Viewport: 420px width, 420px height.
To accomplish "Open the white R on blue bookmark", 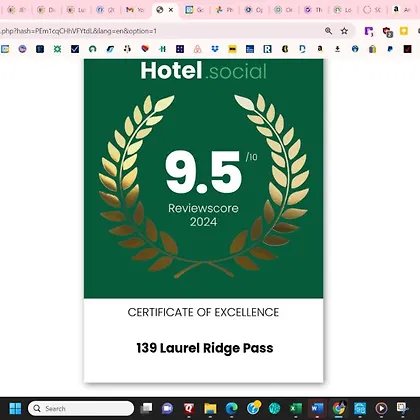I will [267, 49].
